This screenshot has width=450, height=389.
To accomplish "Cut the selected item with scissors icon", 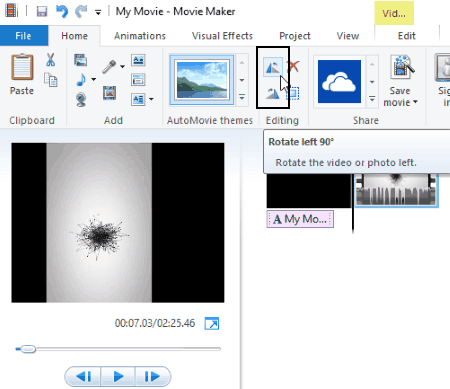I will [50, 60].
